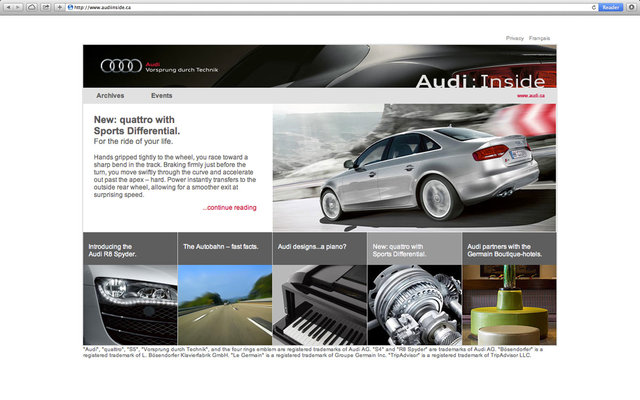640x400 pixels.
Task: Open the Autobahn highway thumbnail
Action: click(225, 305)
